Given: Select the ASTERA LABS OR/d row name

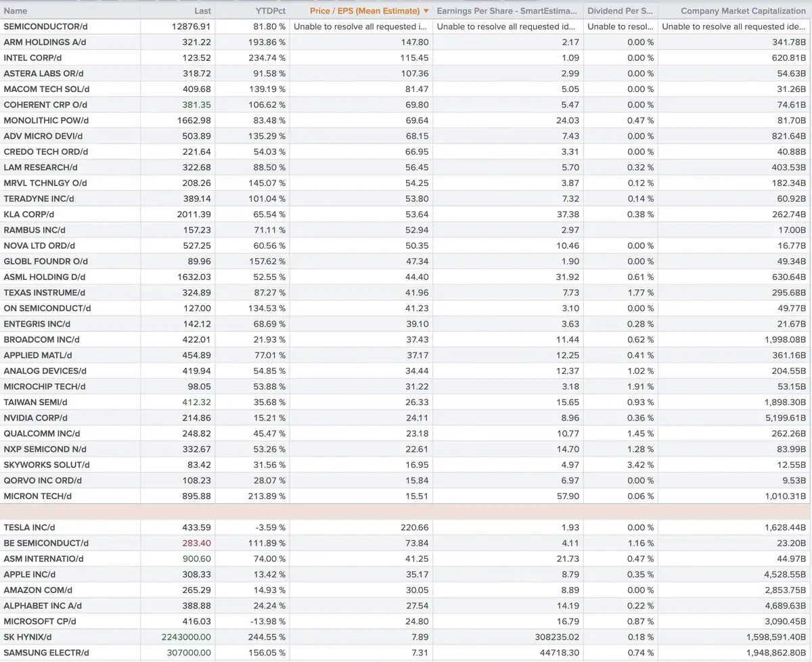Looking at the screenshot, I should (x=43, y=73).
